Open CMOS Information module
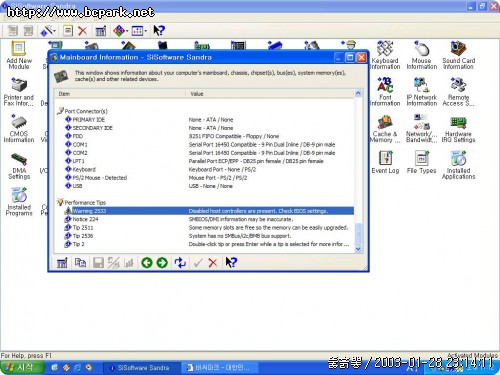The width and height of the screenshot is (500, 375). (x=19, y=128)
